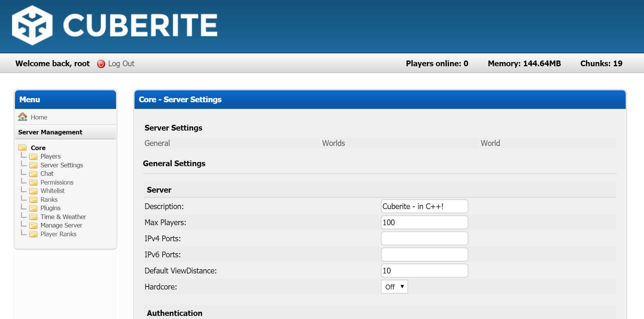Click the folder icon beside Plugins
The image size is (644, 319).
coord(33,208)
